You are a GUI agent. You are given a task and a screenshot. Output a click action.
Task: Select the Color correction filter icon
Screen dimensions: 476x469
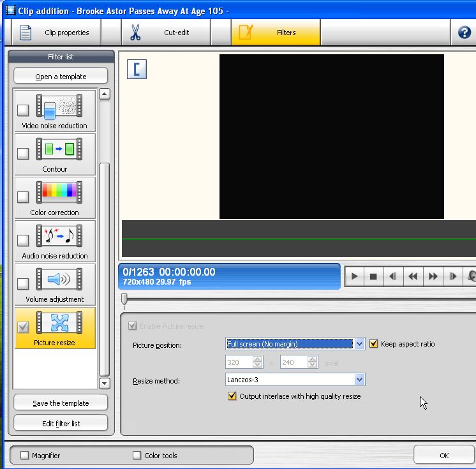pyautogui.click(x=59, y=193)
